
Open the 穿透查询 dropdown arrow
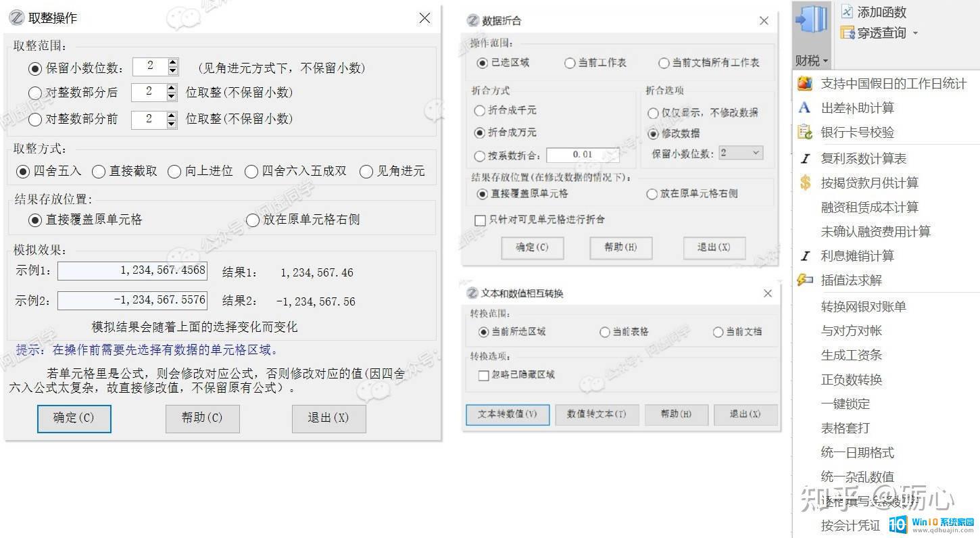(x=915, y=33)
